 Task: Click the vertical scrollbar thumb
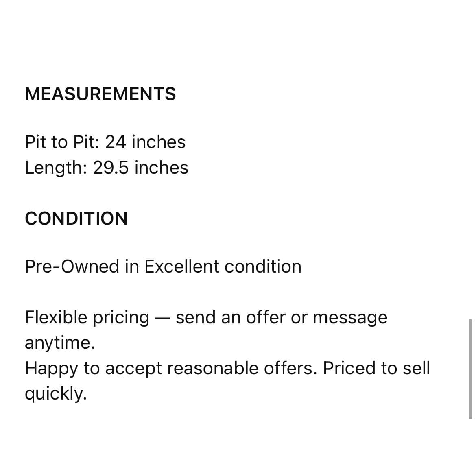tap(470, 369)
